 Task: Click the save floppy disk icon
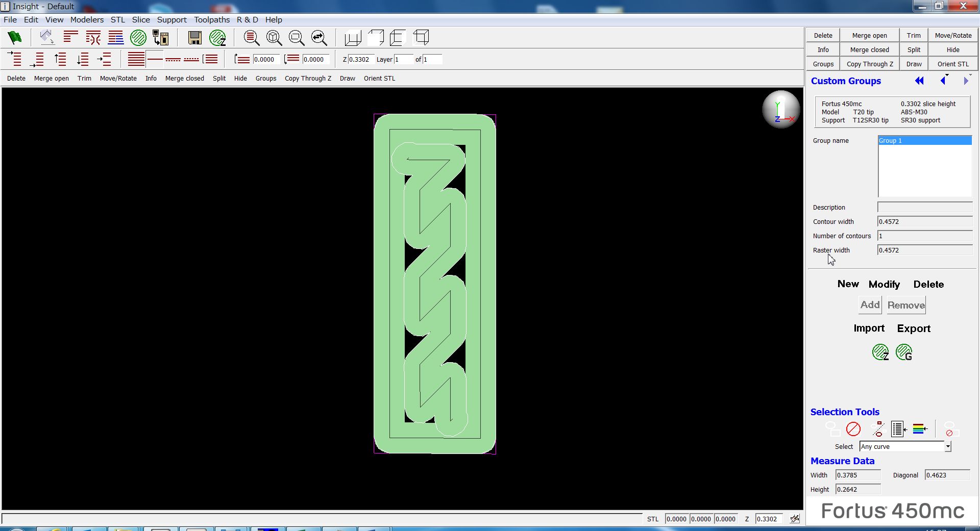194,38
